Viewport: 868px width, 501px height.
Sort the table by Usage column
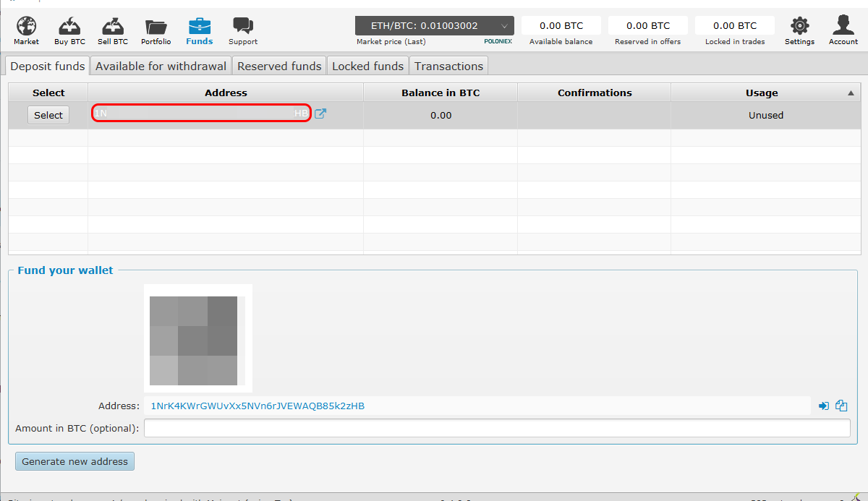pos(766,93)
